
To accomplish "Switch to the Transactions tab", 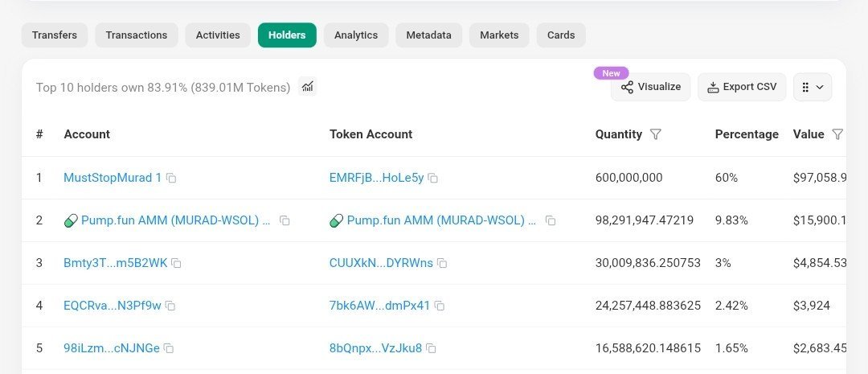I will point(136,35).
